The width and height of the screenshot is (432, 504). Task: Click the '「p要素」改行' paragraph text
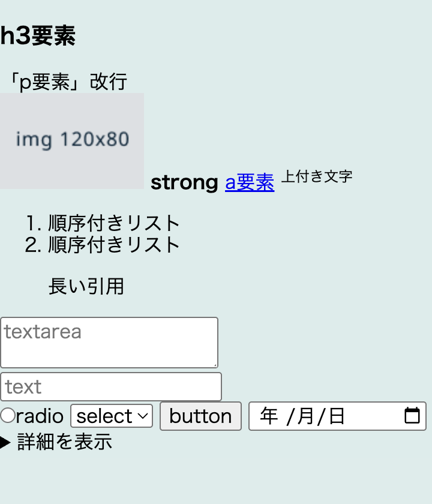click(66, 81)
